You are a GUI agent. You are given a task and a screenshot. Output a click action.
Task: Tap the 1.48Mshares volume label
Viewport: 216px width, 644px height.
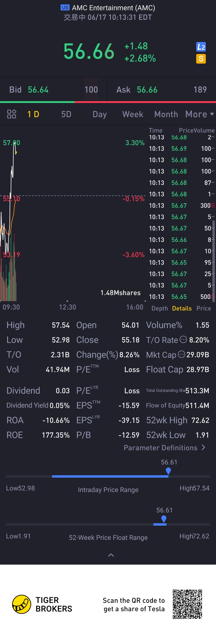120,293
